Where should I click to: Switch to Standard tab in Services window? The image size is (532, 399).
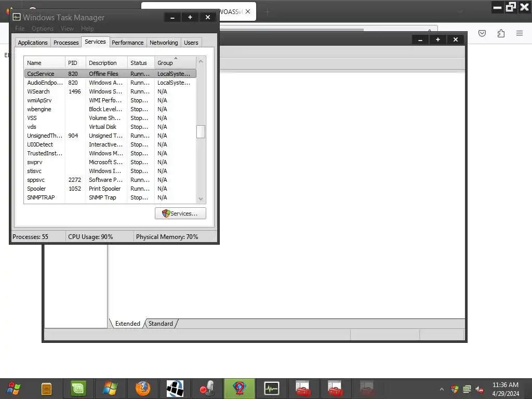161,324
